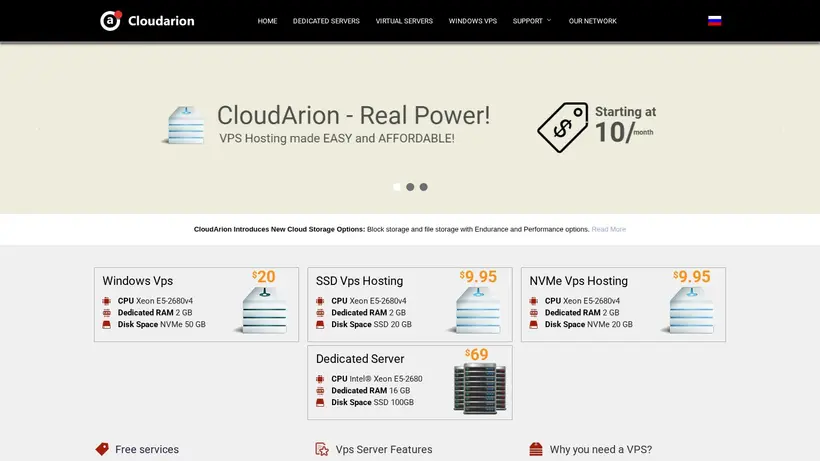Select the third slider dot
820x461 pixels.
point(424,187)
